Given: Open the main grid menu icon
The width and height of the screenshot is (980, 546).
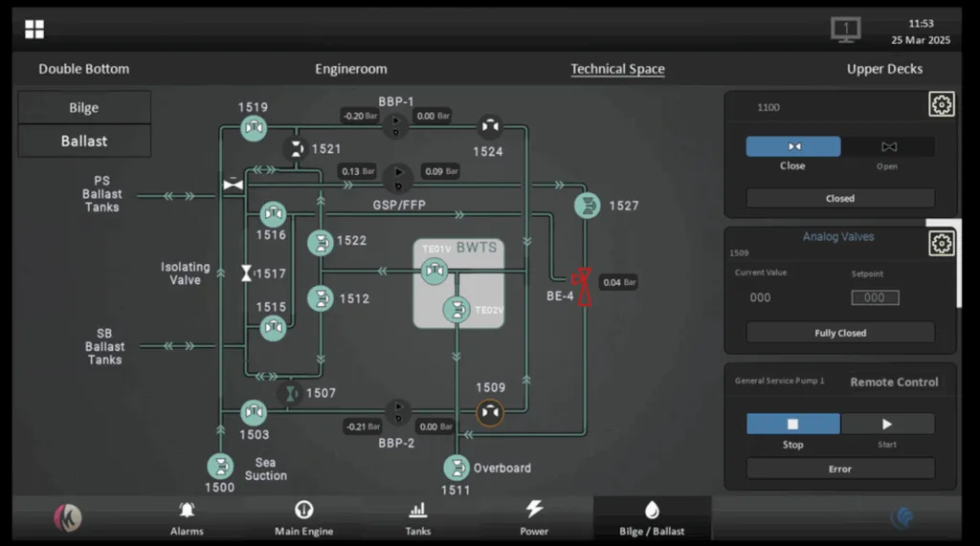Looking at the screenshot, I should [34, 29].
